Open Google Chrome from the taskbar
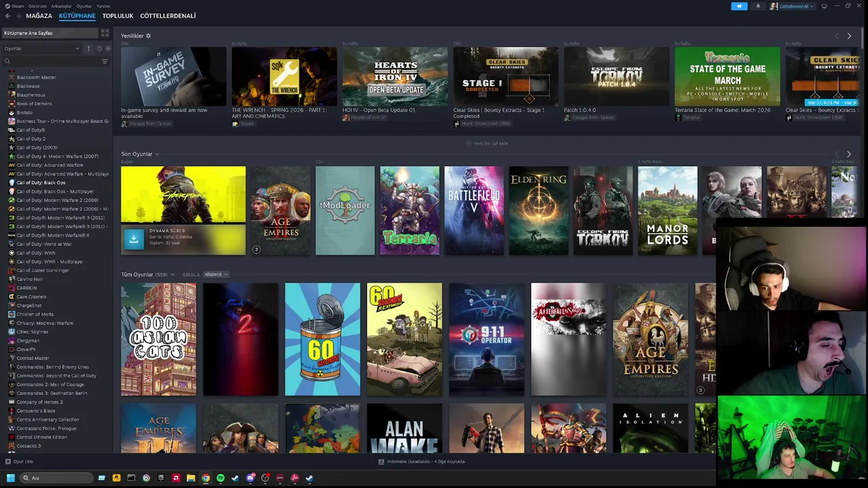 [x=205, y=478]
